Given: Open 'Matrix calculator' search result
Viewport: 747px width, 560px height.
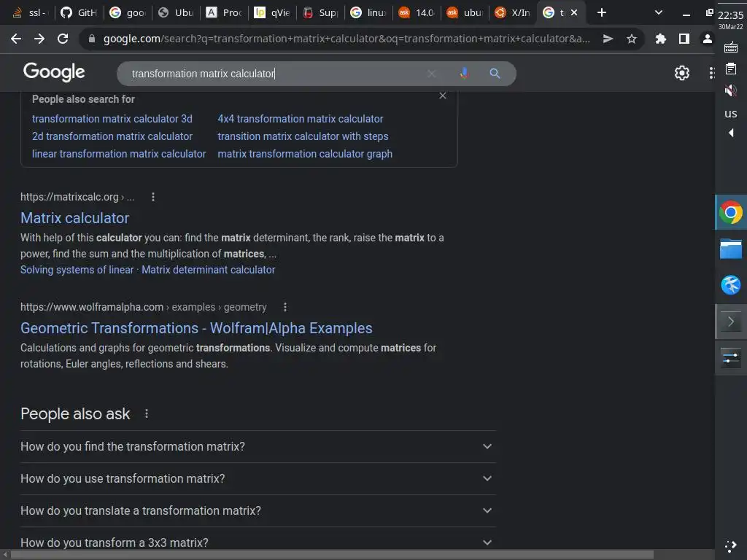Looking at the screenshot, I should coord(75,217).
